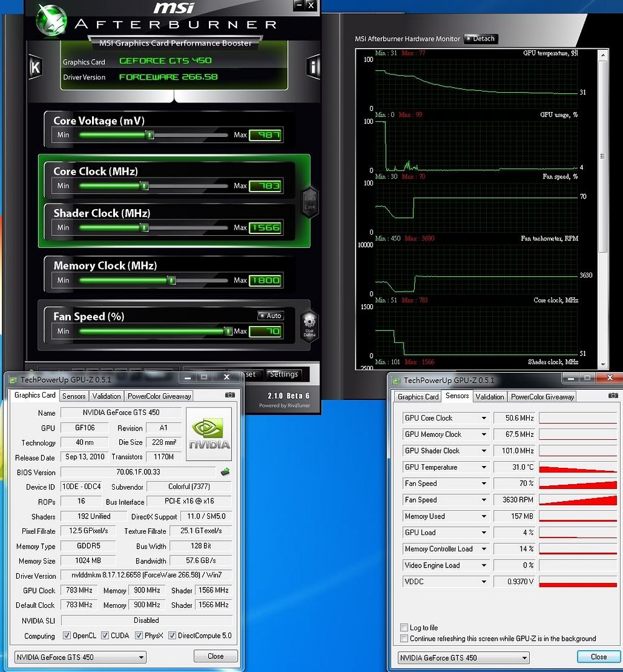Enable Continue refreshing in background checkbox
Viewport: 623px width, 672px height.
(x=404, y=638)
